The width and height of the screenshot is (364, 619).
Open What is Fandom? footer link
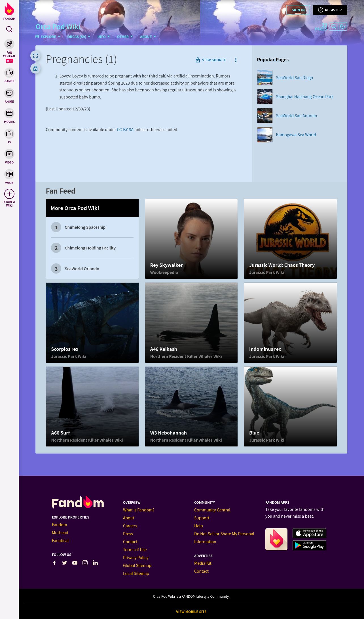click(139, 510)
